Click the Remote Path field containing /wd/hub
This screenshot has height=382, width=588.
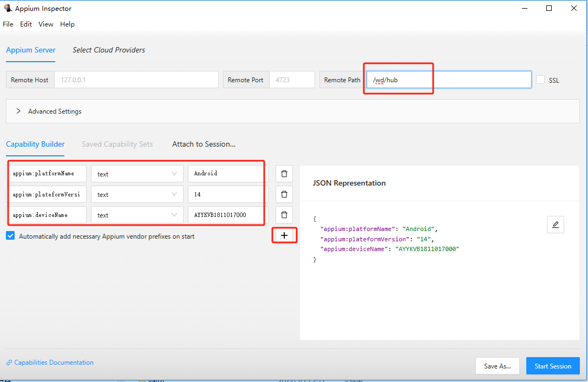click(449, 80)
